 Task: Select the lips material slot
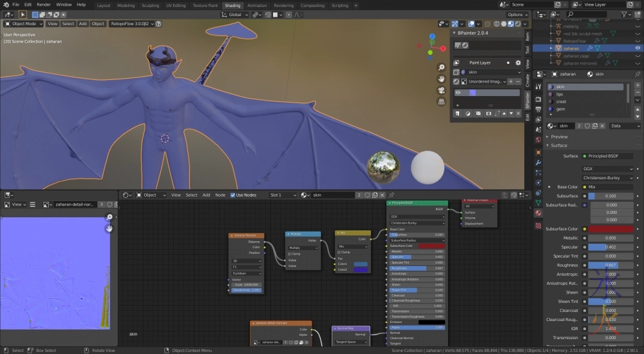[560, 94]
